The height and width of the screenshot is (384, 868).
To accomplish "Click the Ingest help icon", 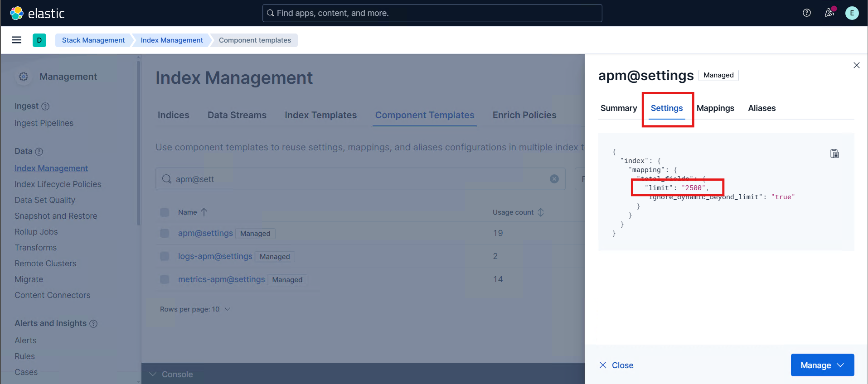I will click(45, 106).
